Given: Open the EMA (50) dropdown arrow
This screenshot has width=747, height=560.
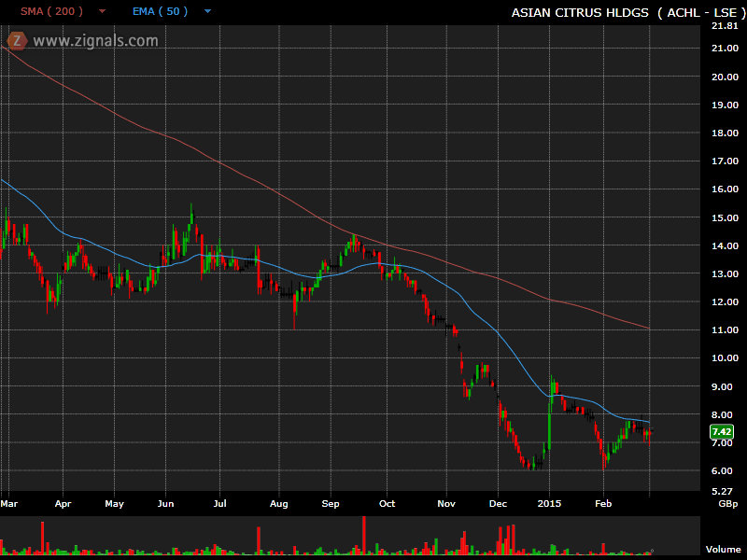Looking at the screenshot, I should (207, 12).
